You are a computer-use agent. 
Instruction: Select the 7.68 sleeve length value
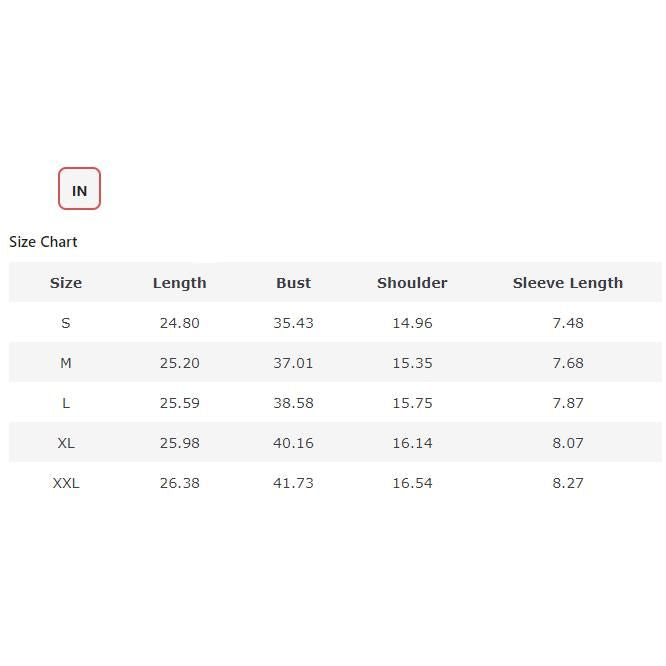(x=567, y=363)
